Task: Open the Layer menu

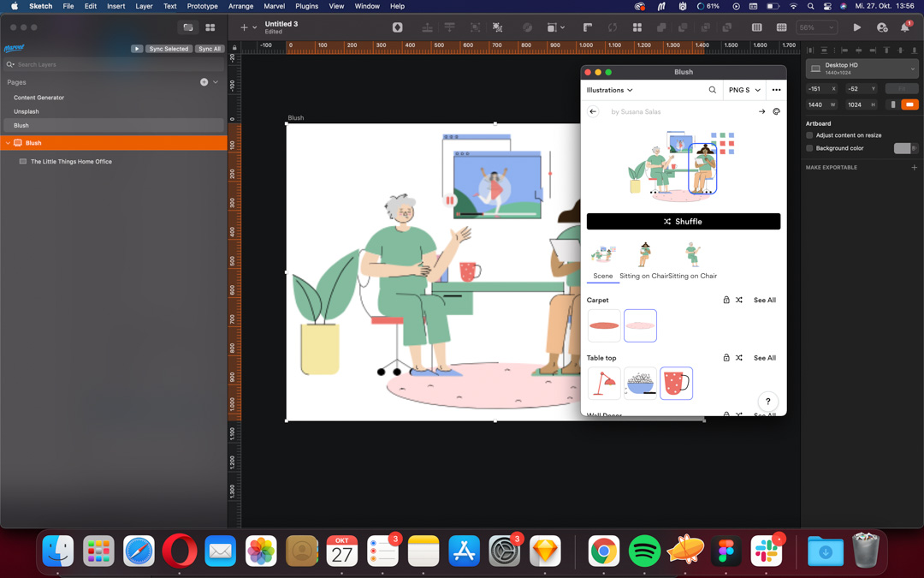Action: coord(144,6)
